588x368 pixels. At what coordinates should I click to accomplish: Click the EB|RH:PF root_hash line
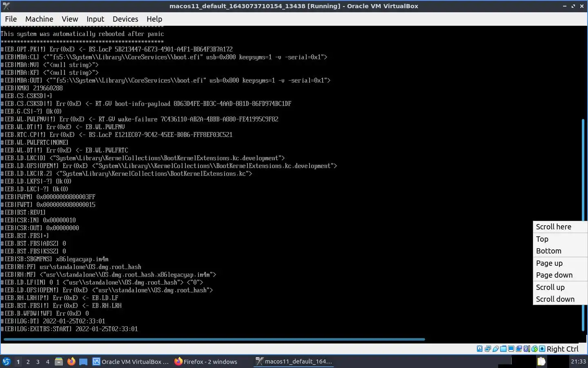(x=71, y=267)
